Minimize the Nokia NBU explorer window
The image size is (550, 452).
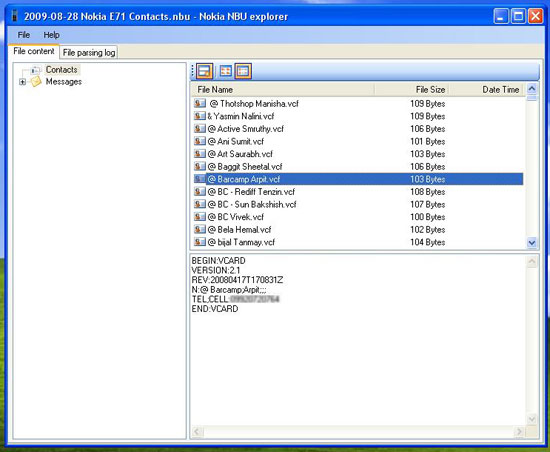click(x=501, y=16)
